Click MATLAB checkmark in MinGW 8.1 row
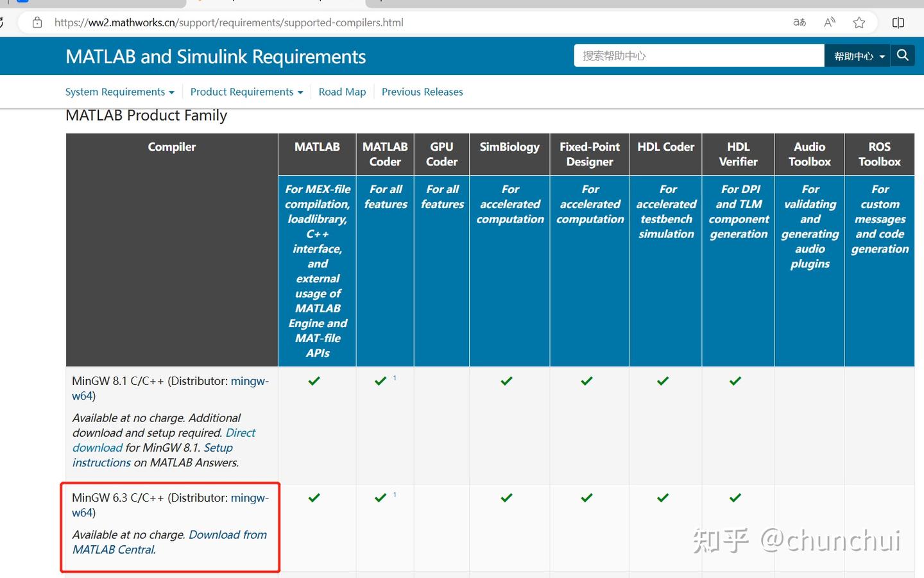The height and width of the screenshot is (578, 924). [314, 381]
